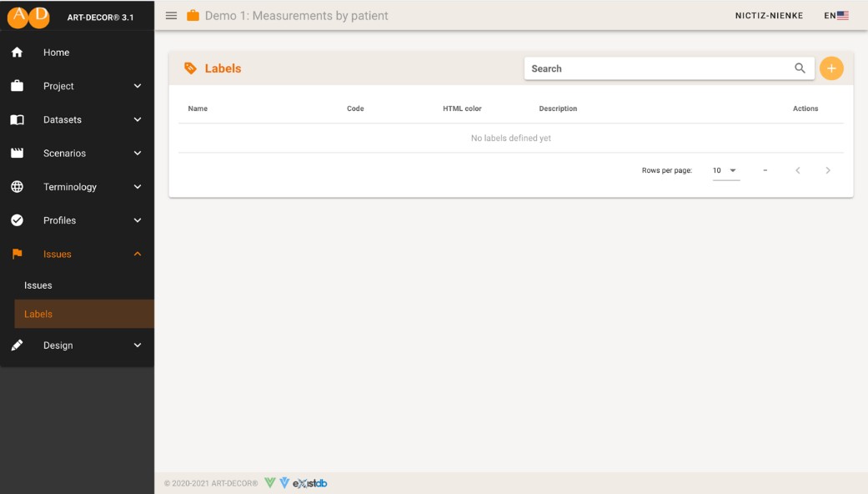Open the Issues submenu item

pyautogui.click(x=38, y=285)
